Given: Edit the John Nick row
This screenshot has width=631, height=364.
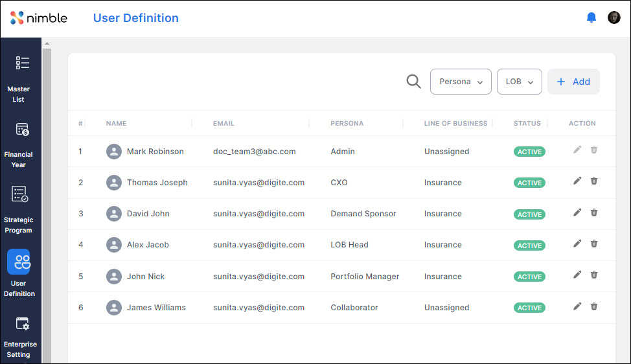Looking at the screenshot, I should coord(577,275).
